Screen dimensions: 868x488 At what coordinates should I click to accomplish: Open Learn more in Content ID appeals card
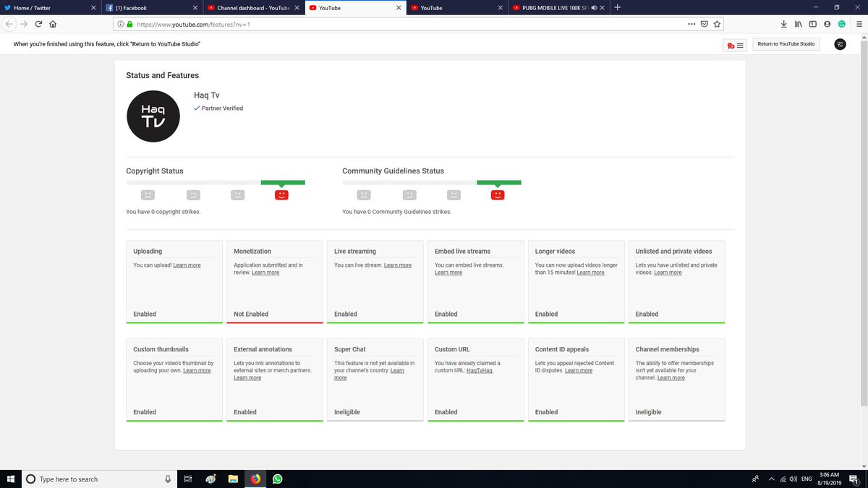pos(579,370)
